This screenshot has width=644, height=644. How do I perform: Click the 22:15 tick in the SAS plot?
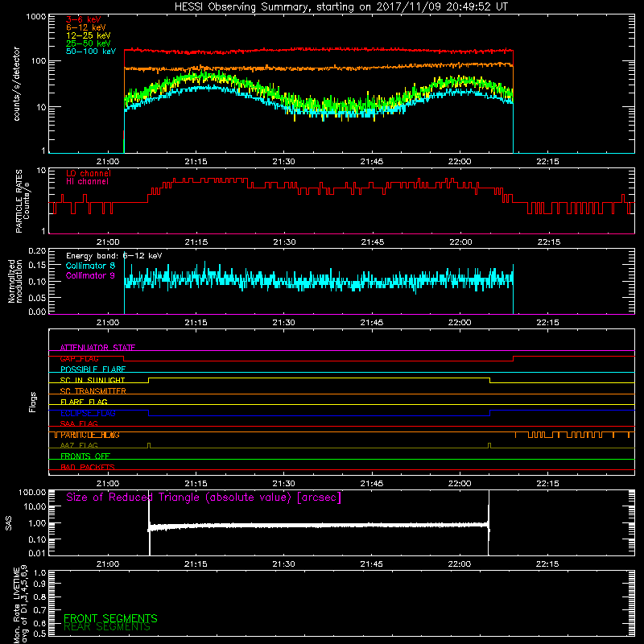click(x=547, y=564)
